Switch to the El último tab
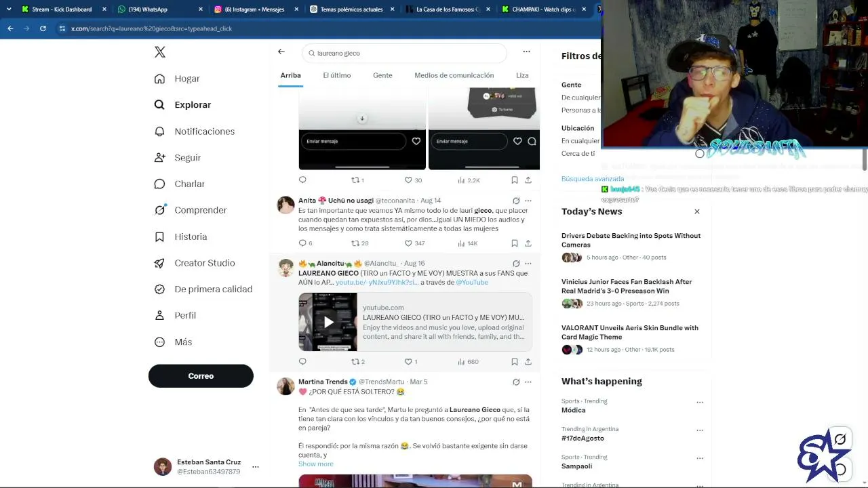Image resolution: width=868 pixels, height=488 pixels. 337,75
